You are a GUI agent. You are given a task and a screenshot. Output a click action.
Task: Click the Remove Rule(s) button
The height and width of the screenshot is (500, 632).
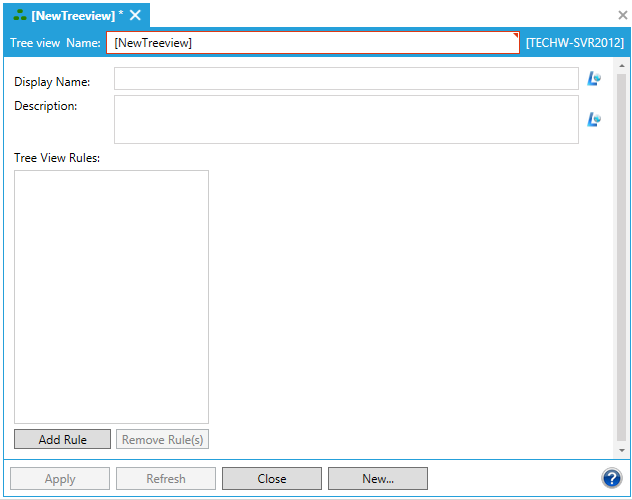coord(163,440)
